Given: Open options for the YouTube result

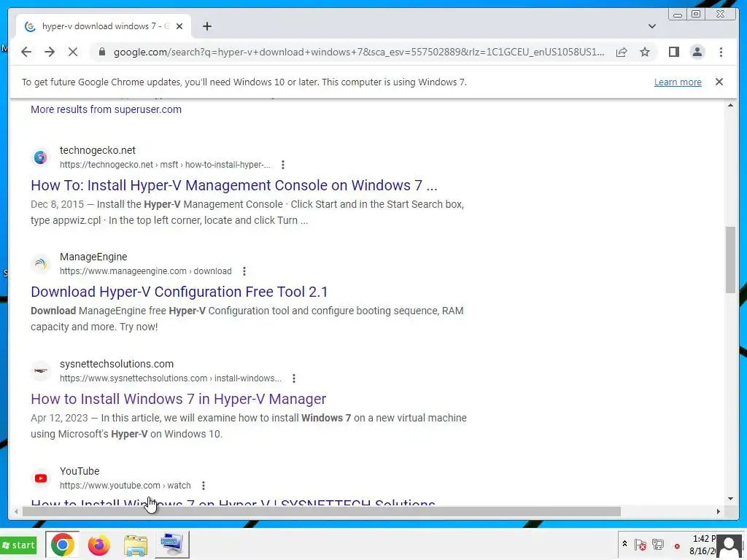Looking at the screenshot, I should point(204,485).
